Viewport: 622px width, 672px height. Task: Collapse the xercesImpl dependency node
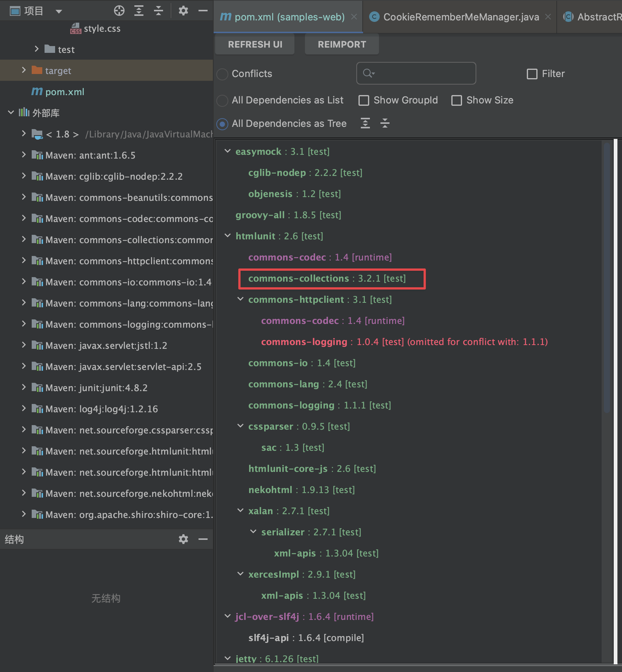[x=240, y=574]
